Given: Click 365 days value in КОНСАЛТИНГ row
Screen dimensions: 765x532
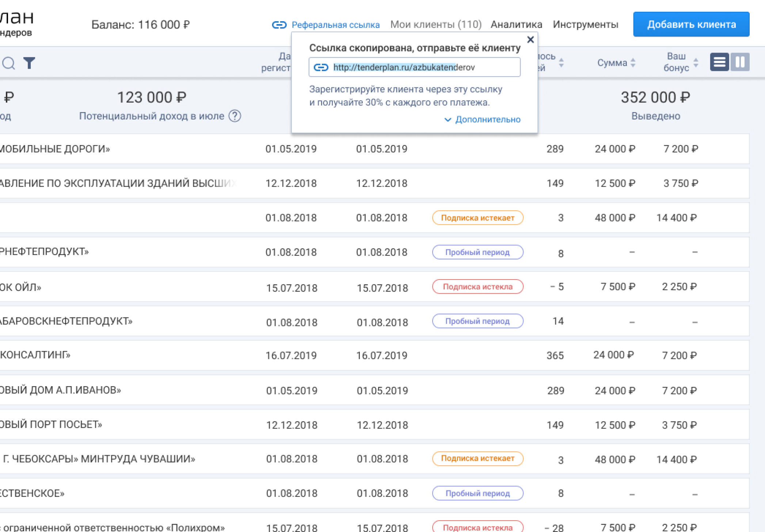Looking at the screenshot, I should [x=555, y=355].
